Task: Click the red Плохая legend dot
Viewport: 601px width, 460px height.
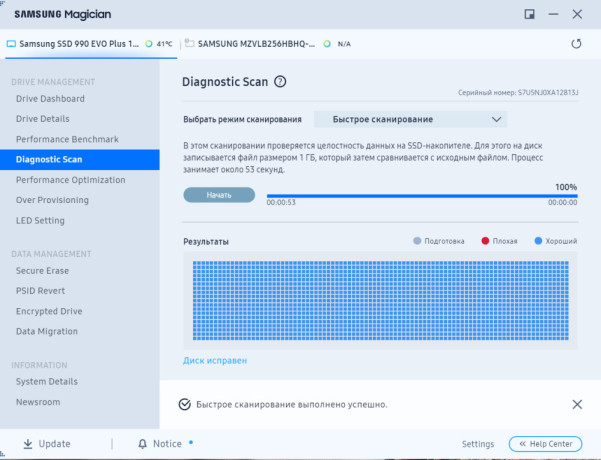Action: pos(485,241)
